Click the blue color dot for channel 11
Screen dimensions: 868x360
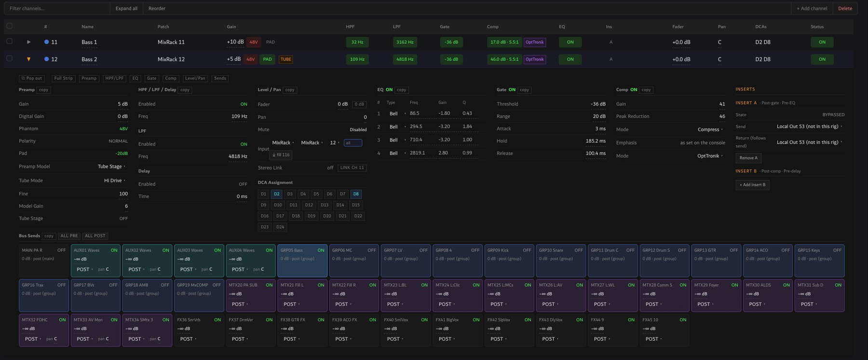(46, 42)
